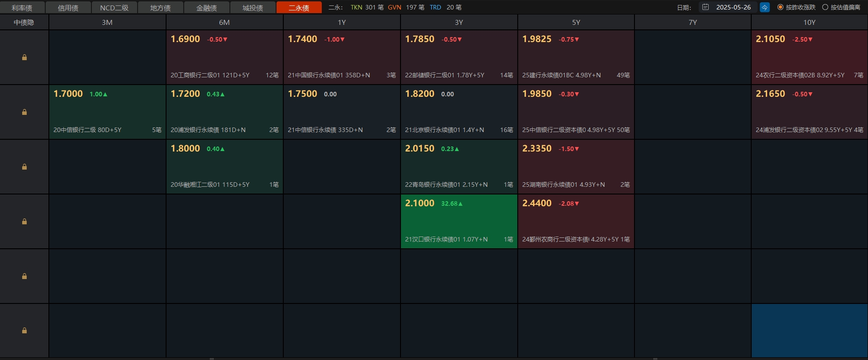Click the 49笔 trade count
Image resolution: width=868 pixels, height=360 pixels.
pos(623,75)
